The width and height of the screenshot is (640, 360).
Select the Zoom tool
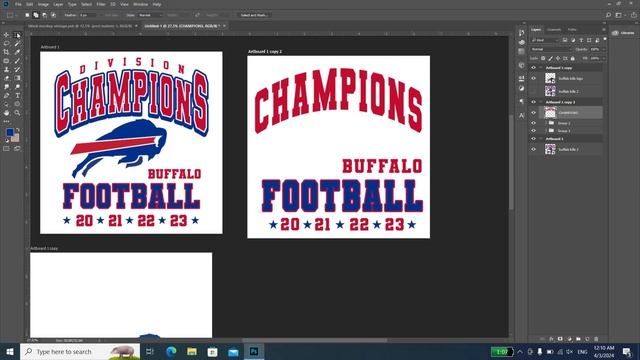[x=17, y=113]
